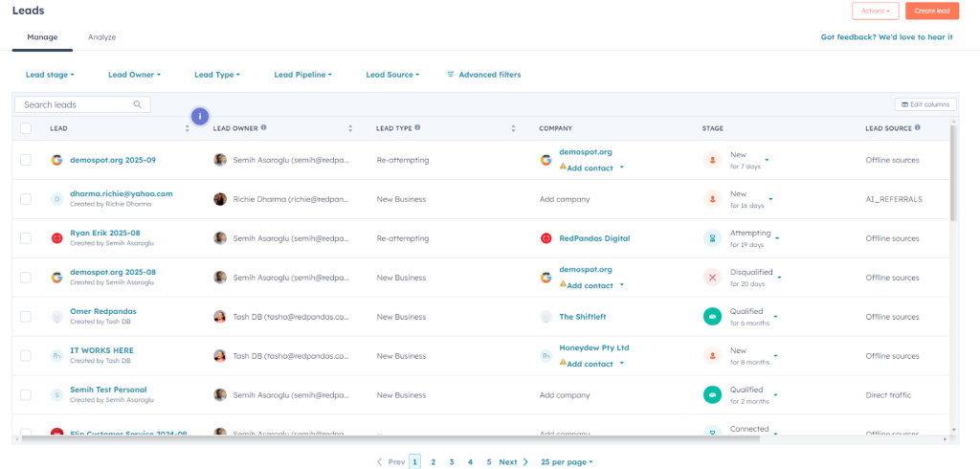Image resolution: width=980 pixels, height=469 pixels.
Task: Click Google logo beside demospot.org 2025-09 lead
Action: 56,160
